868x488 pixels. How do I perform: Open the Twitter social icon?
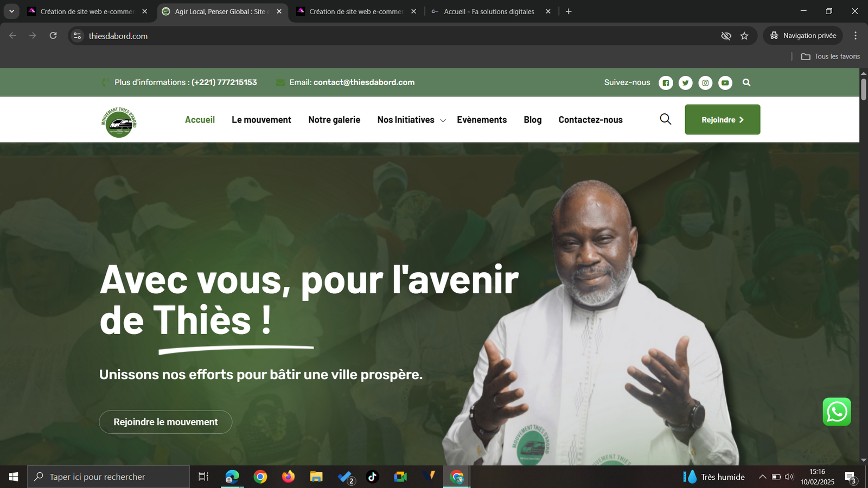coord(685,83)
